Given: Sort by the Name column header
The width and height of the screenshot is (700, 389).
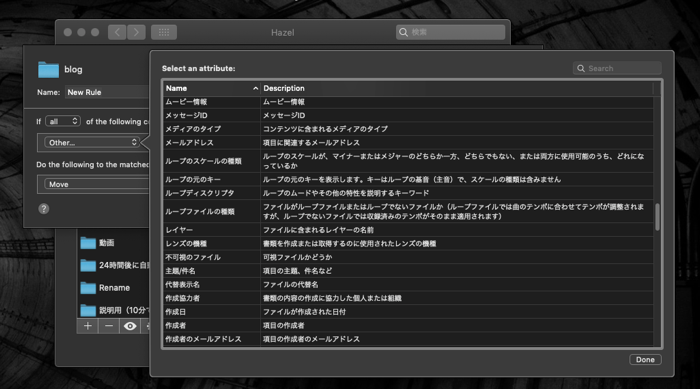Looking at the screenshot, I should pos(212,88).
